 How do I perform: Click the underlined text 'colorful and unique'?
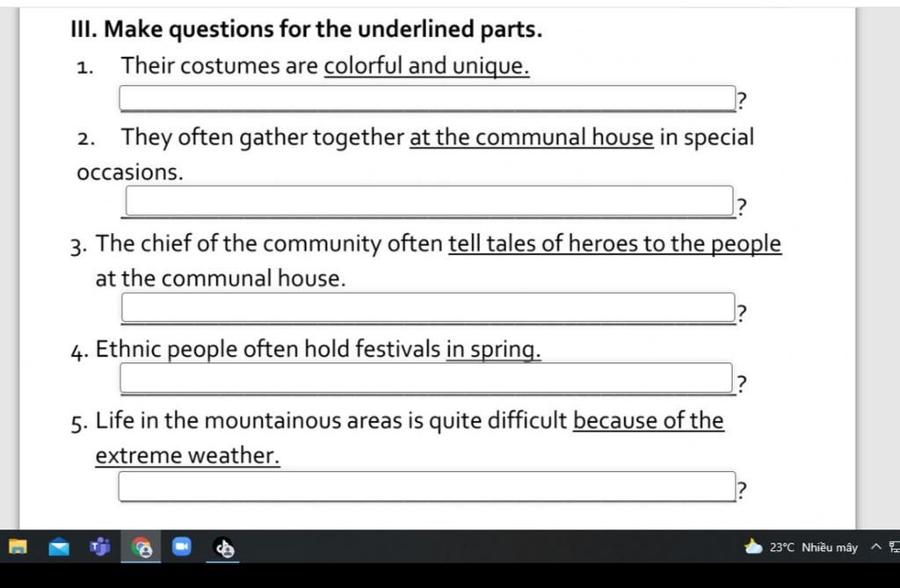click(x=426, y=66)
